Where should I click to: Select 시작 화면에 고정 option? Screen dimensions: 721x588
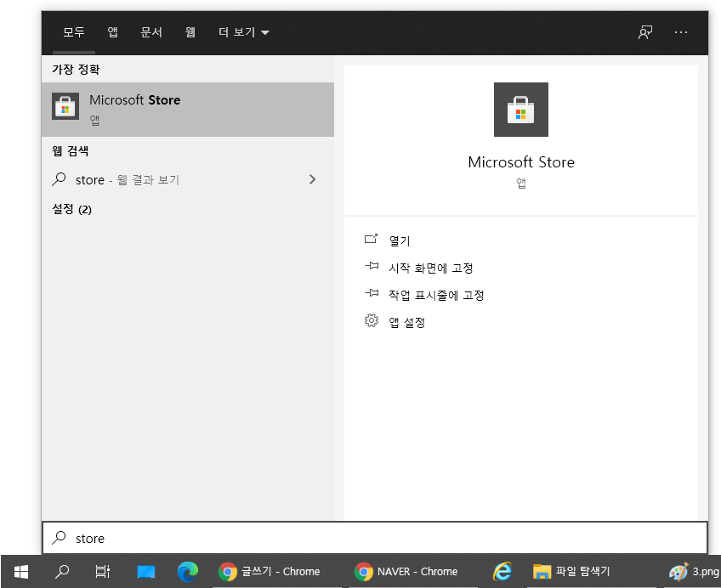point(431,268)
